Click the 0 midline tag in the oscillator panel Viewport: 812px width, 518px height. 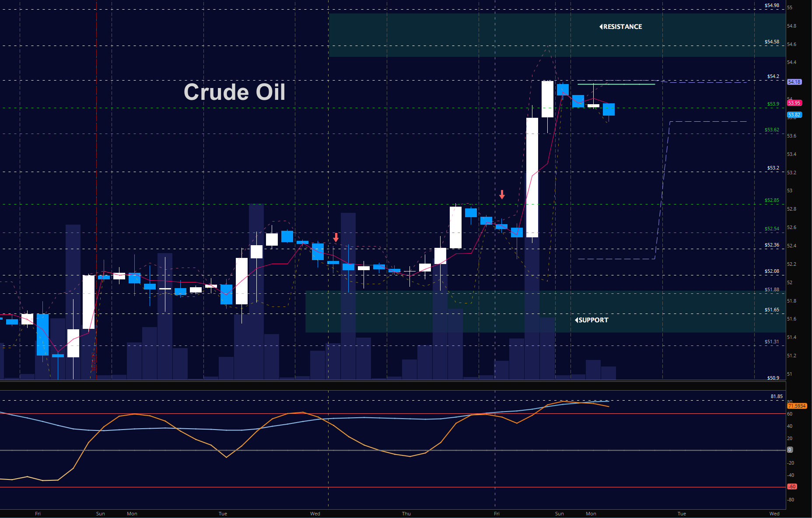coord(790,449)
